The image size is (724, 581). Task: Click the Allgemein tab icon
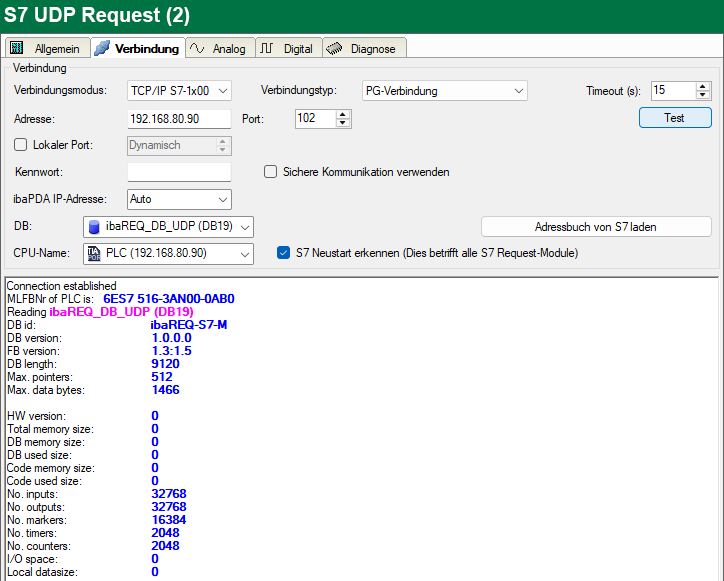pos(17,48)
